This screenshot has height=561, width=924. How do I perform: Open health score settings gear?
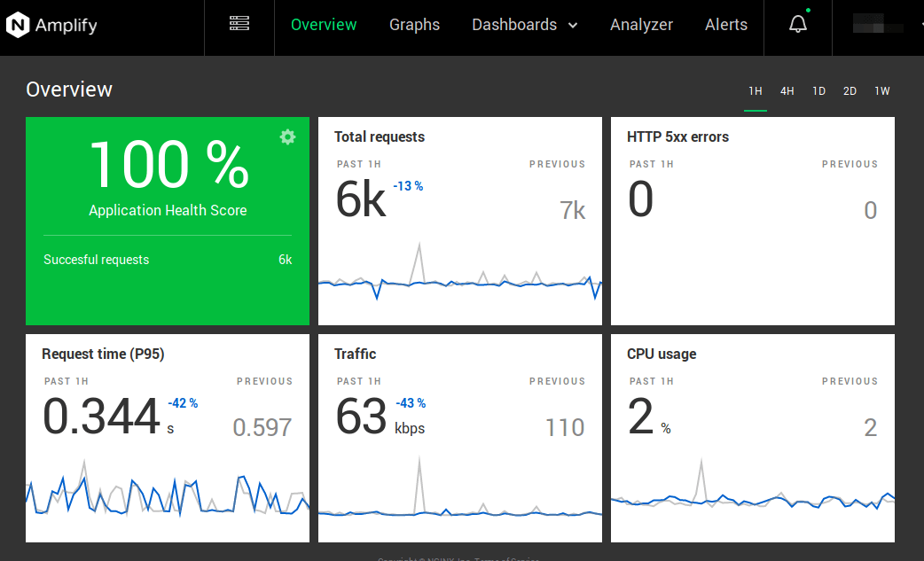287,137
